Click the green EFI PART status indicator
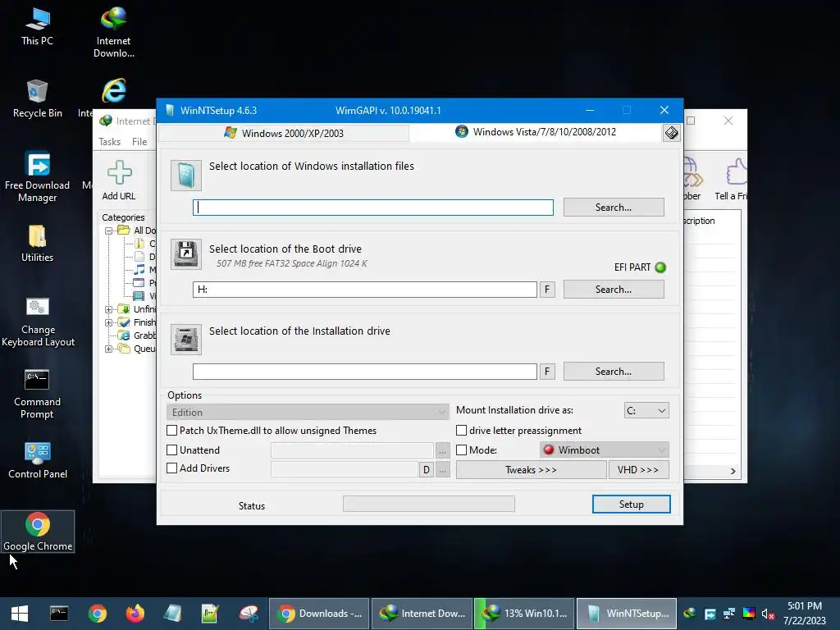This screenshot has width=840, height=630. pos(660,267)
